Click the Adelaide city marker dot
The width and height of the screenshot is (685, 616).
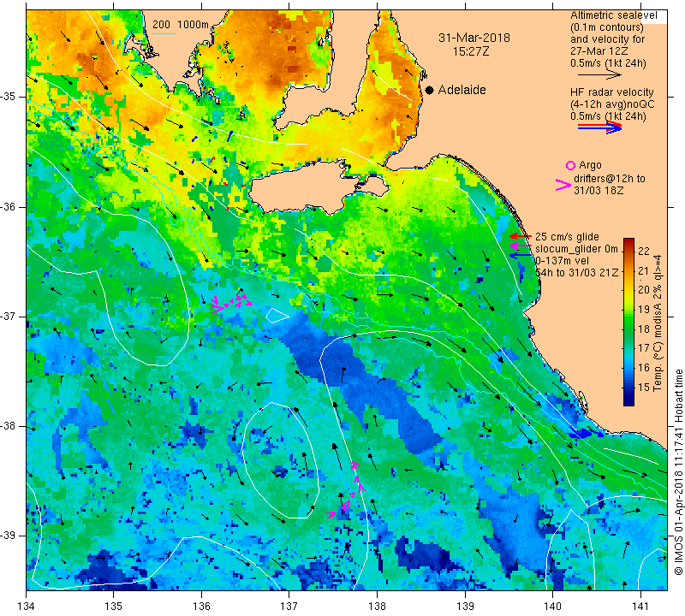coord(430,90)
